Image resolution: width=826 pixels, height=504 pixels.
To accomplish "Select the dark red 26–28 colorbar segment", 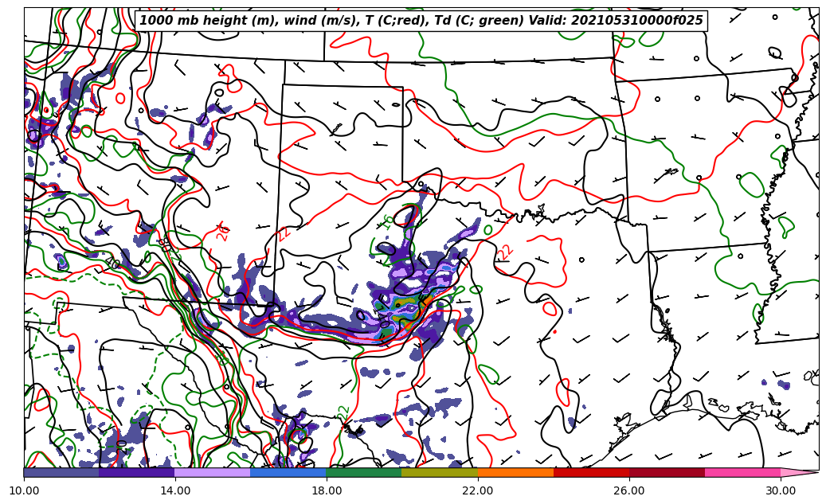I will click(667, 472).
